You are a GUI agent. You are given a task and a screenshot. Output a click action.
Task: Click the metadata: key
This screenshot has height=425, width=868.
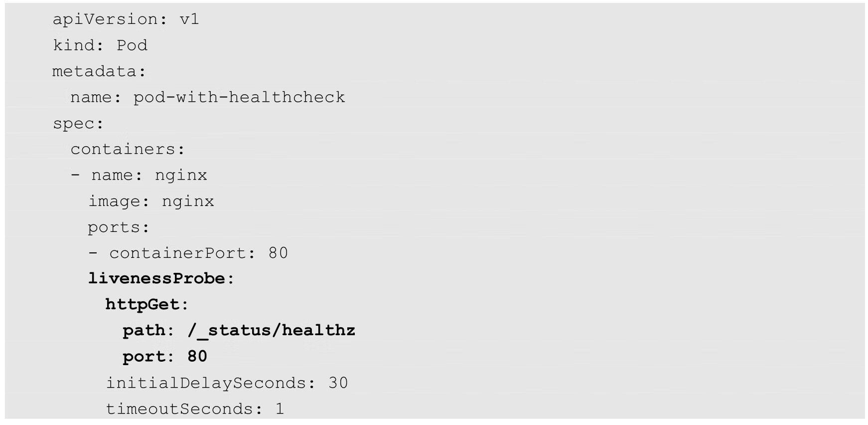coord(99,71)
